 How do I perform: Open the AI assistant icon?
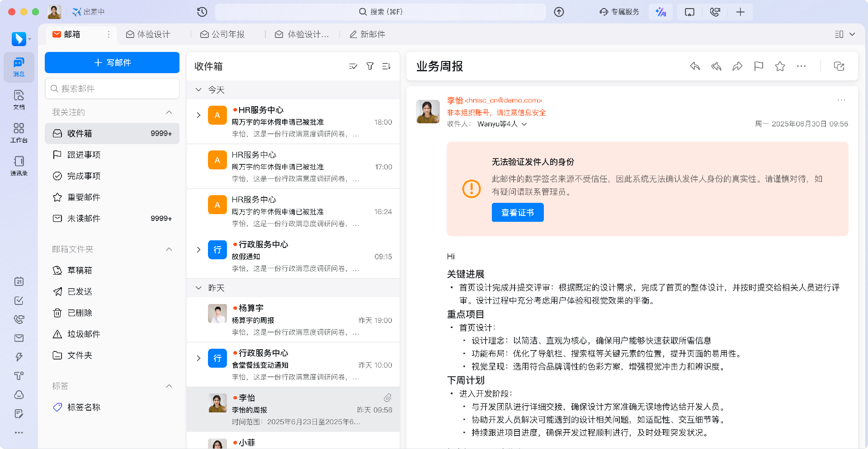pos(660,12)
